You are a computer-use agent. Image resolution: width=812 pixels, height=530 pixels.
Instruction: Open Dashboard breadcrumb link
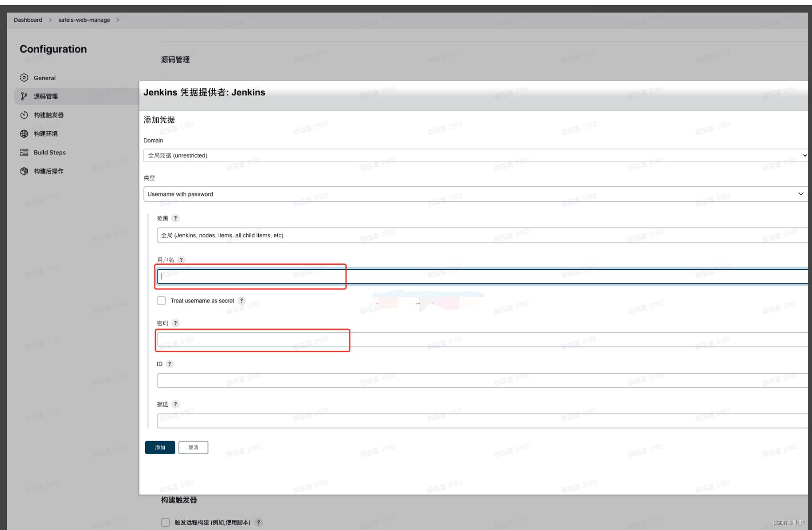click(x=28, y=20)
